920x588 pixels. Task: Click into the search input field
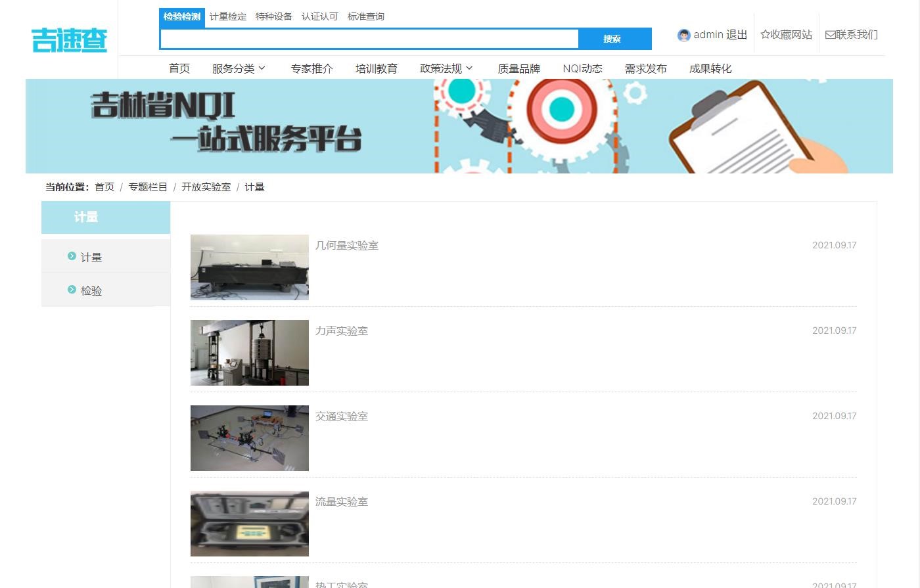369,39
